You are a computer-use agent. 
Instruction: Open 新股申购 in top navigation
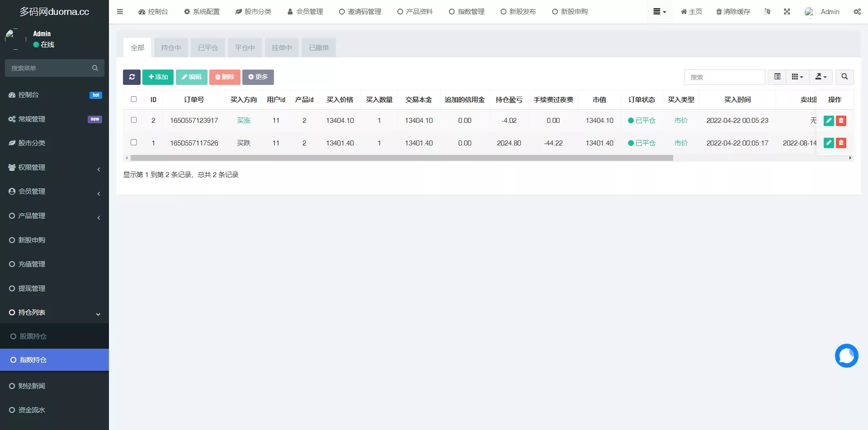(x=570, y=12)
